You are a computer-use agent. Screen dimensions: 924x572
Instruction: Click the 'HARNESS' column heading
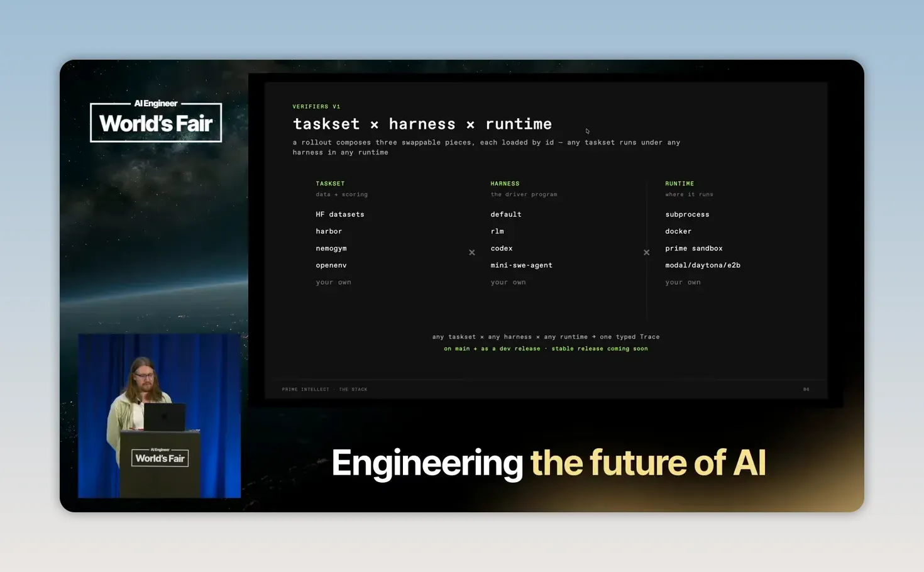[x=505, y=184]
